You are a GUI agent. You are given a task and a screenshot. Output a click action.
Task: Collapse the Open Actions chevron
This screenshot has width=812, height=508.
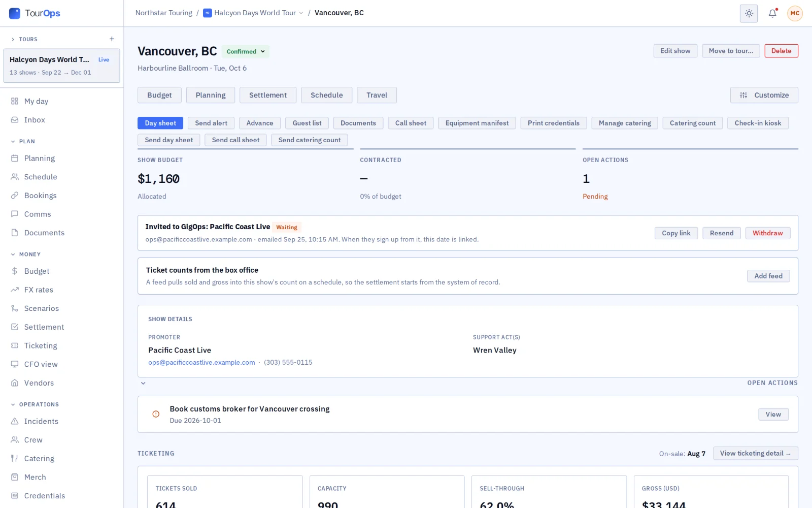point(143,383)
